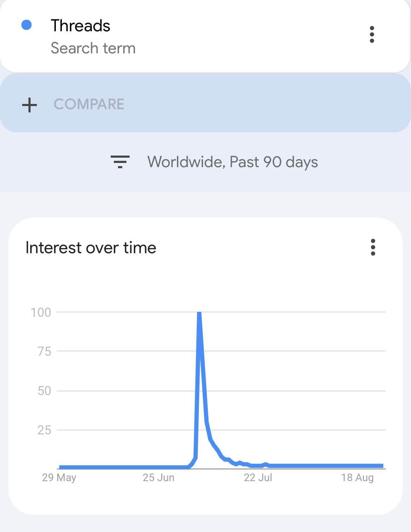
Task: Click the 100 value axis label
Action: (41, 312)
